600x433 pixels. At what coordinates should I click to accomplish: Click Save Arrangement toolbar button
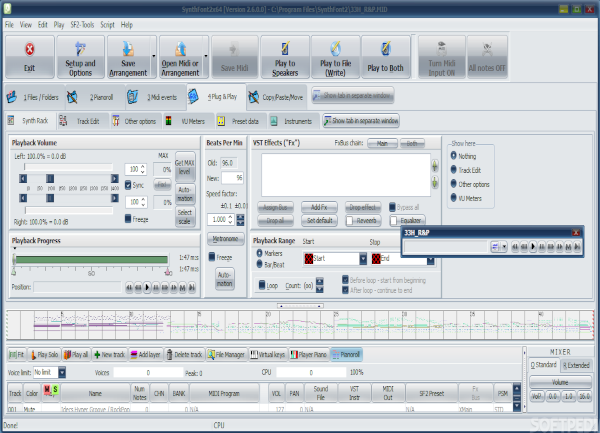(x=128, y=57)
